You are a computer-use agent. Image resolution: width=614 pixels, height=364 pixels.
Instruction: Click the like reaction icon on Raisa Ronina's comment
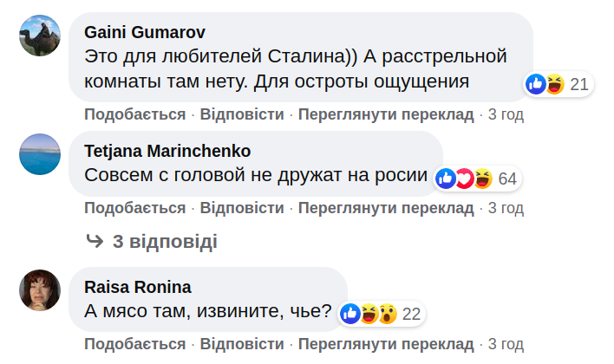351,314
